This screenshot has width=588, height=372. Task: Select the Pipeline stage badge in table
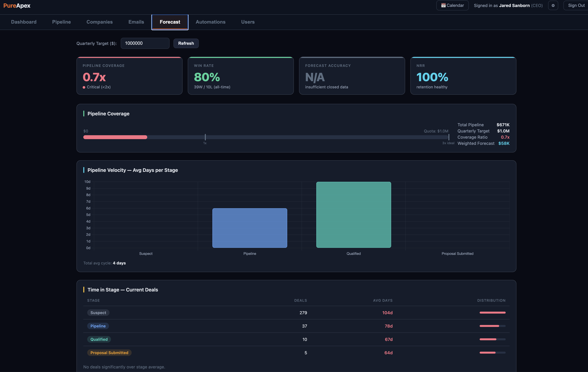point(98,326)
